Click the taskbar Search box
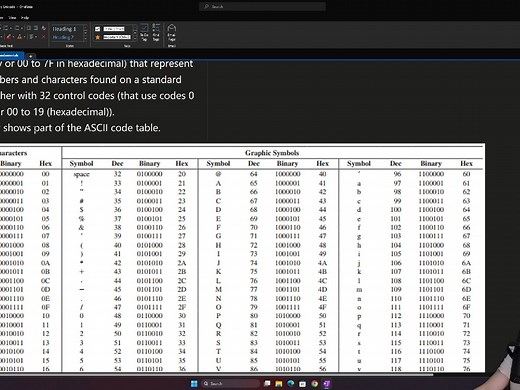Viewport: 520px width, 390px height. tap(231, 384)
